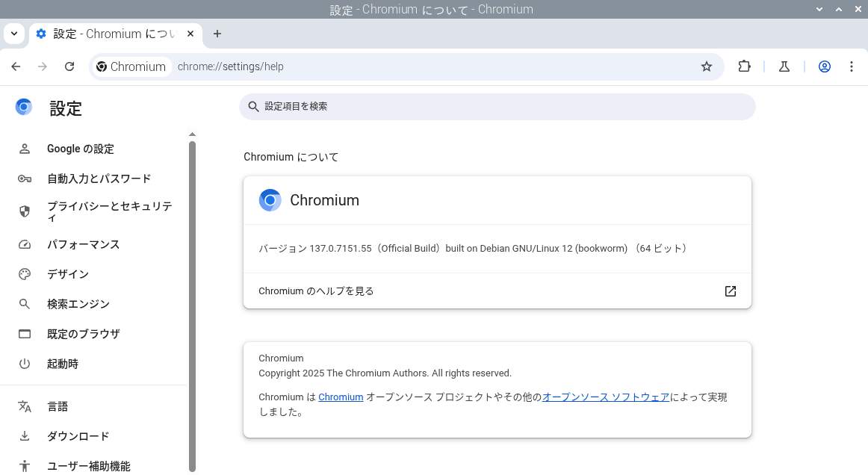The width and height of the screenshot is (868, 475).
Task: Open the Chrome Labs flask icon
Action: pyautogui.click(x=784, y=66)
